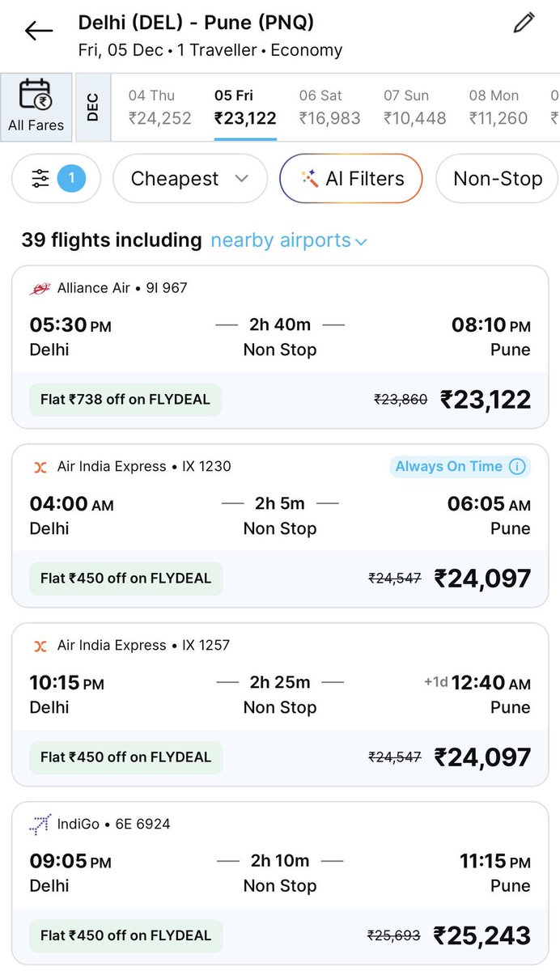Open the DEC month selector

[92, 107]
